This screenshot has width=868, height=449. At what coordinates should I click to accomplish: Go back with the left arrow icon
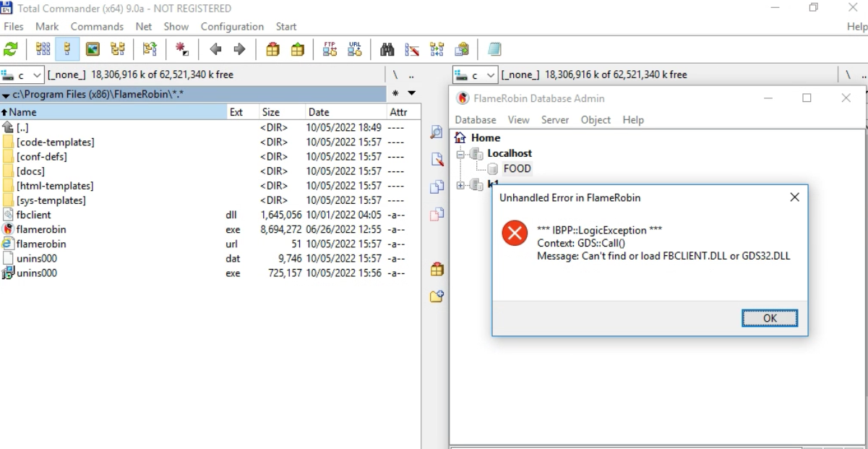click(214, 49)
